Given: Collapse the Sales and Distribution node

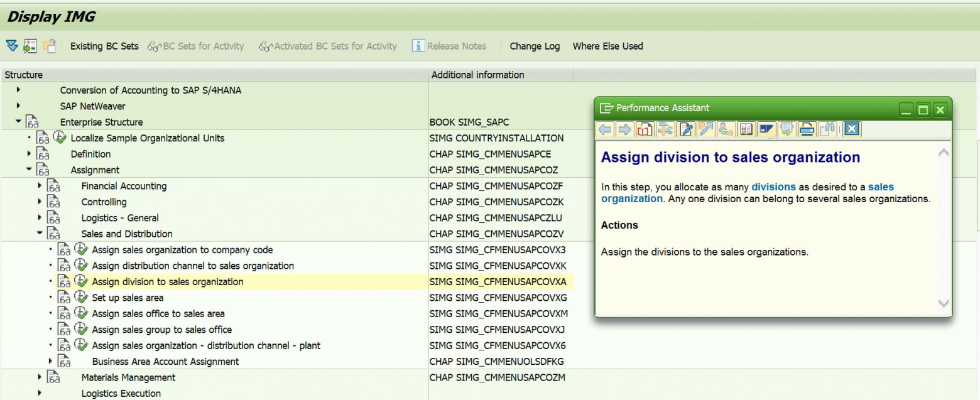Looking at the screenshot, I should coord(40,234).
